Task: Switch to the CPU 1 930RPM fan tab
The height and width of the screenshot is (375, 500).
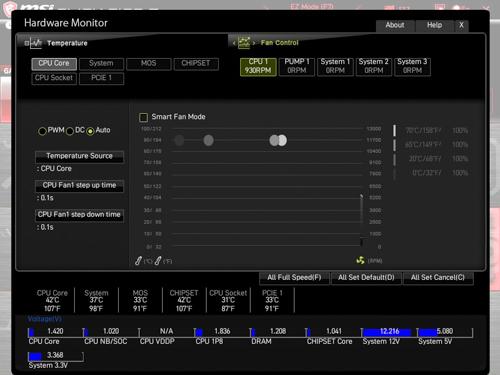Action: coord(258,66)
